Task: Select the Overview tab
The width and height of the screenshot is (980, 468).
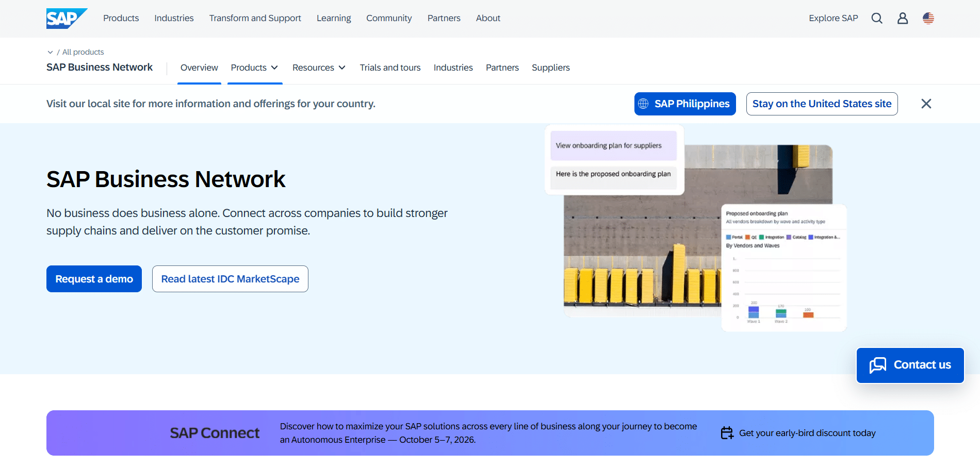Action: coord(199,68)
